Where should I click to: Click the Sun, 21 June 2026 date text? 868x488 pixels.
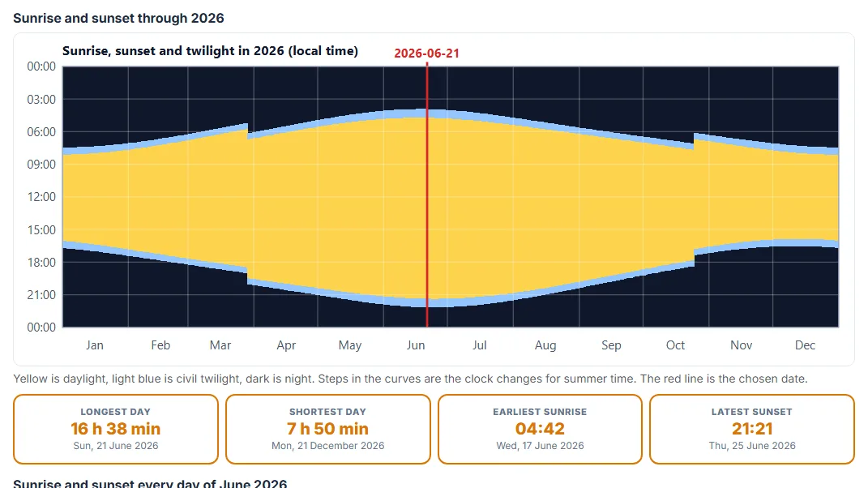tap(116, 446)
